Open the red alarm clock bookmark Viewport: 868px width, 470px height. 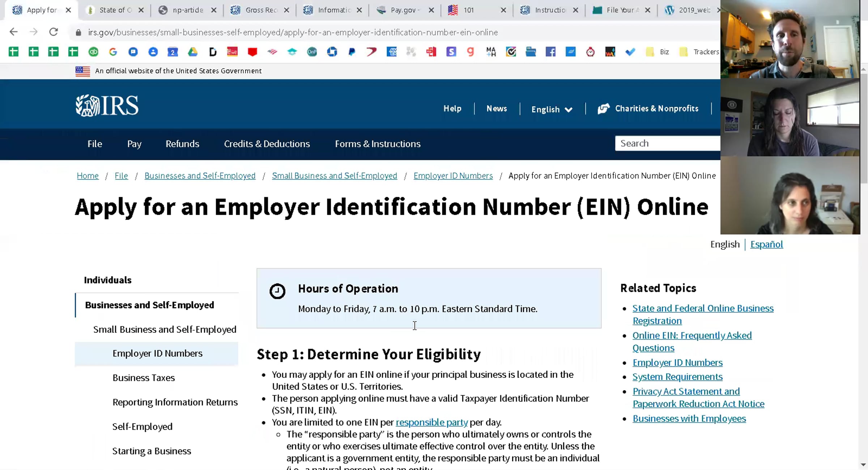(590, 52)
